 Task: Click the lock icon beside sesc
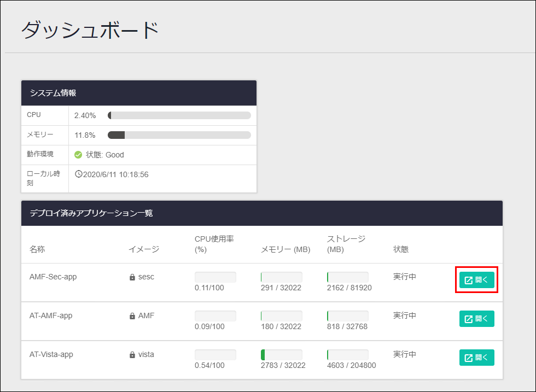pyautogui.click(x=132, y=277)
